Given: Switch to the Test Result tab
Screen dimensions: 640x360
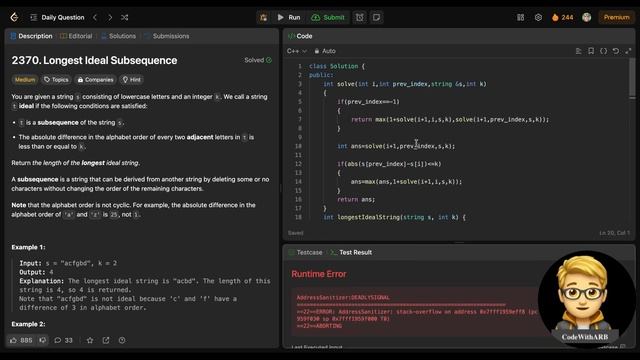Looking at the screenshot, I should click(x=351, y=252).
